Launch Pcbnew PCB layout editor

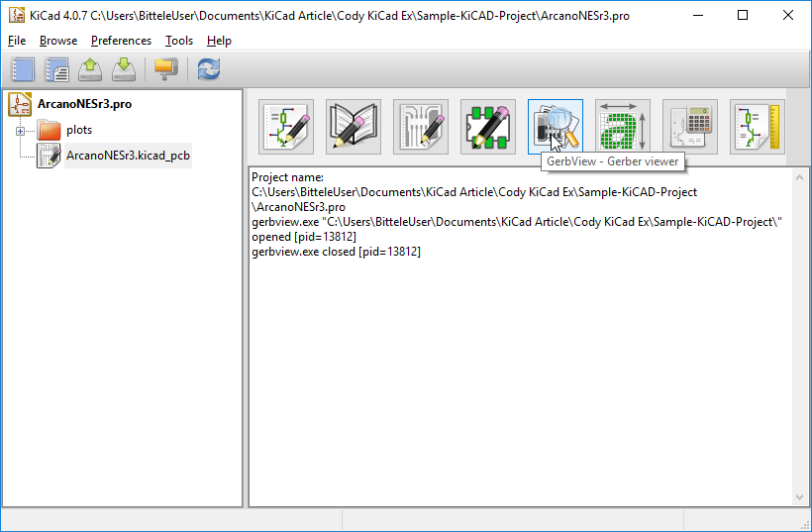tap(421, 127)
